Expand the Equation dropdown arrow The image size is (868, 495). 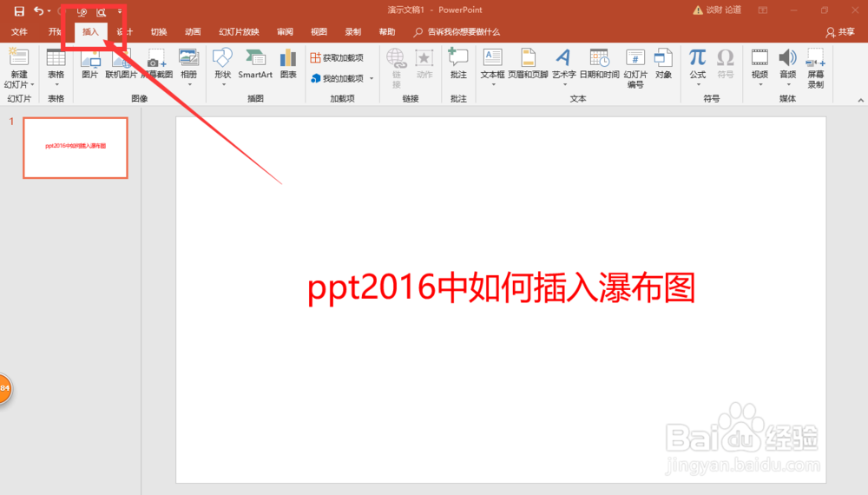(698, 85)
